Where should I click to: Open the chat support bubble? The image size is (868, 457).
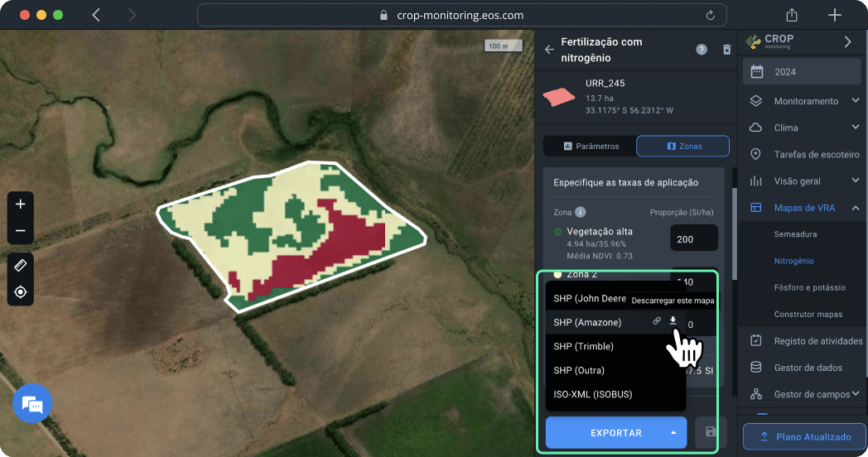(32, 404)
